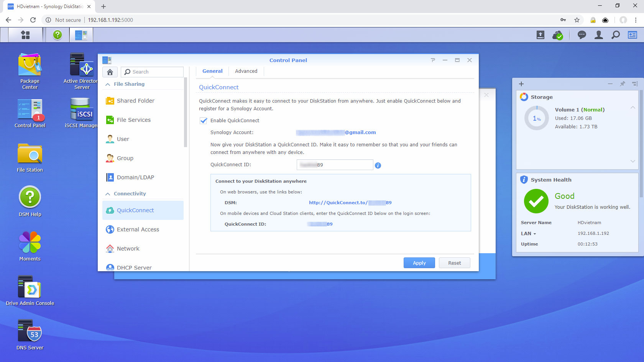Add a widget with plus icon
Screen dimensions: 644x362
pos(521,84)
